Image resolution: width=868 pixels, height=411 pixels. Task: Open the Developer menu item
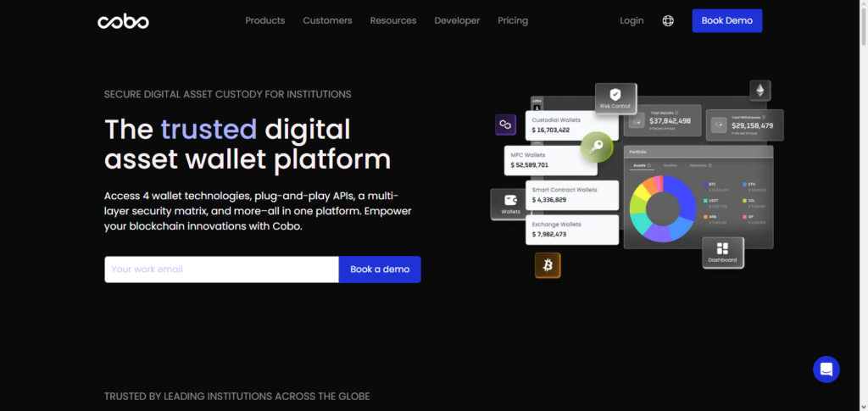457,20
